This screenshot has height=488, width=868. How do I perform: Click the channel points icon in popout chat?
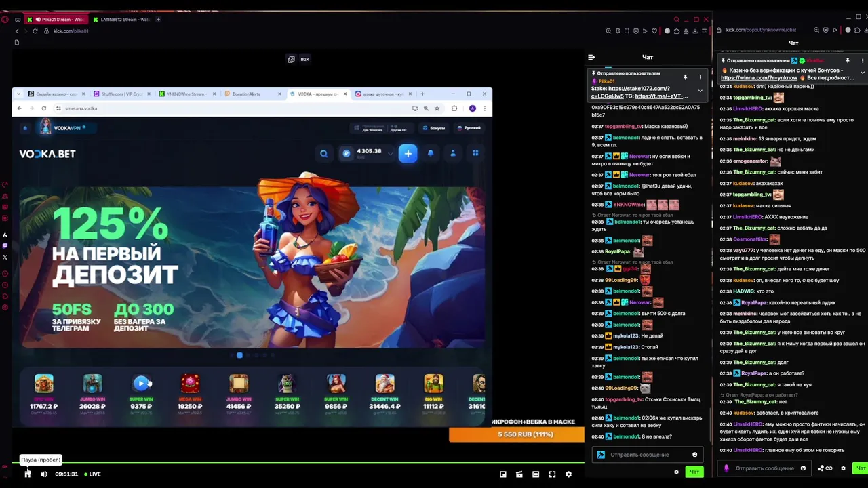click(825, 468)
